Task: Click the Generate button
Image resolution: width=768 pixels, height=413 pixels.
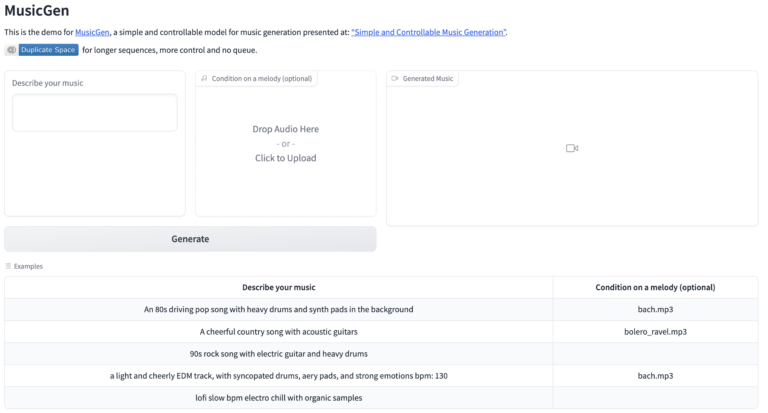Action: tap(190, 239)
